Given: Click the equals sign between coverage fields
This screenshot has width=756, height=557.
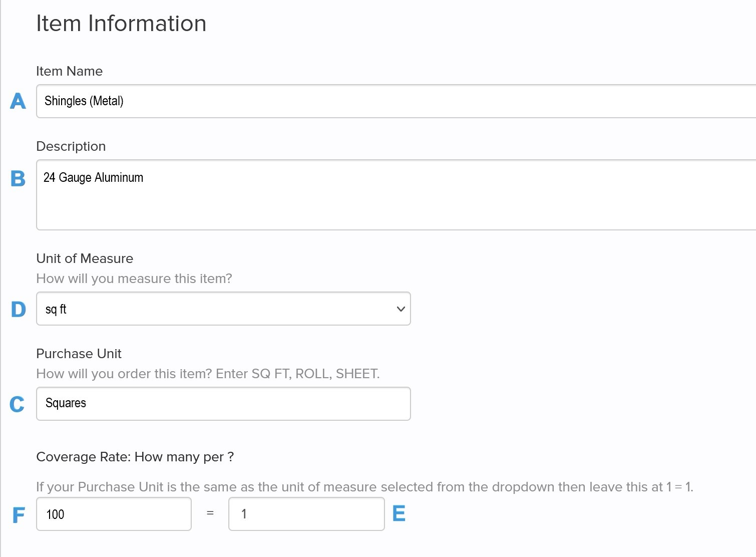Looking at the screenshot, I should click(210, 513).
